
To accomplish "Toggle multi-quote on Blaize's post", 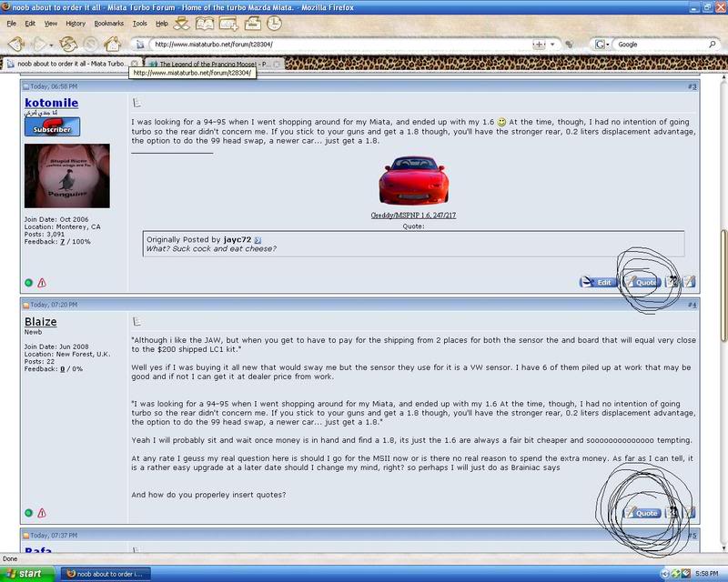I will pos(672,513).
